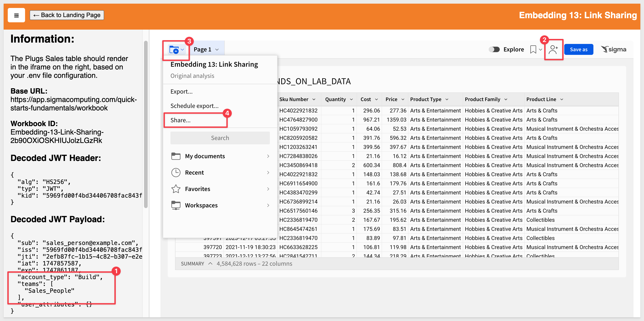Click the Information panel scrollbar
This screenshot has height=321, width=644.
[x=146, y=124]
